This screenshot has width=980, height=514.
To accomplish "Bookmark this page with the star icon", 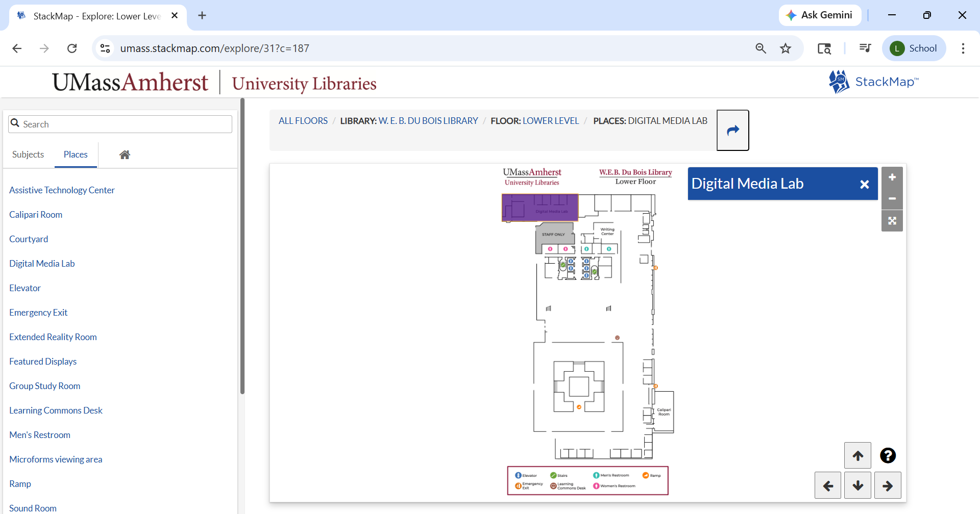I will click(x=786, y=48).
